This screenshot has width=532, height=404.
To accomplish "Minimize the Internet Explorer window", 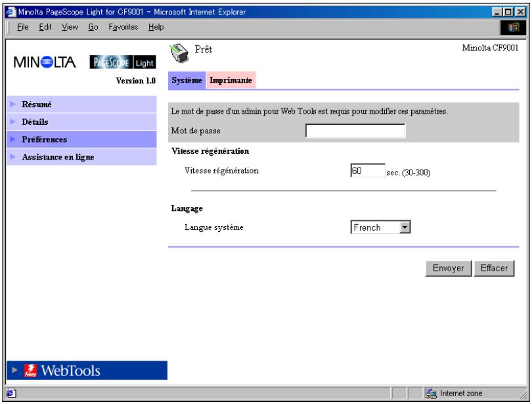I will (x=497, y=12).
